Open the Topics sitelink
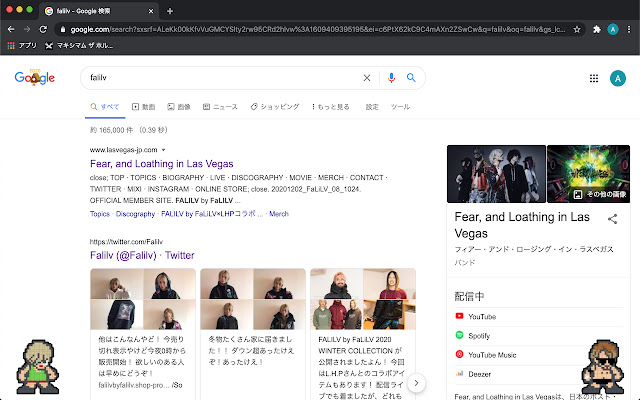640x400 pixels. (x=100, y=214)
